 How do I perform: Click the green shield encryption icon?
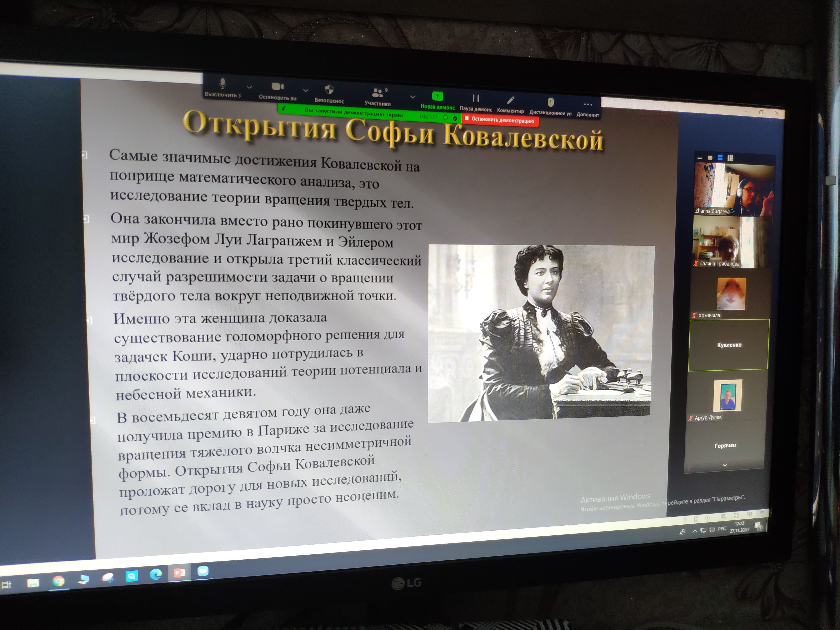pyautogui.click(x=455, y=118)
